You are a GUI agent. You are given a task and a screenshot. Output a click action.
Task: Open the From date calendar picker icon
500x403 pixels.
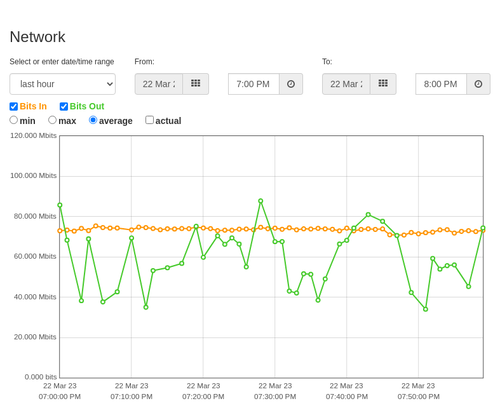pyautogui.click(x=196, y=84)
